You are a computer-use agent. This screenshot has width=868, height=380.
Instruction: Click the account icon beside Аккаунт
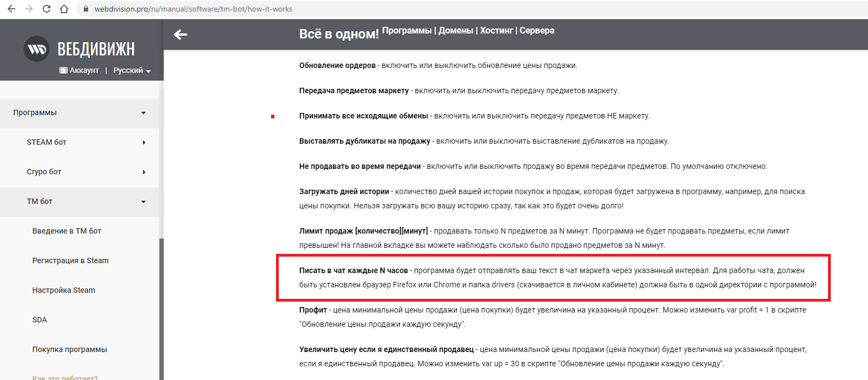coord(64,70)
